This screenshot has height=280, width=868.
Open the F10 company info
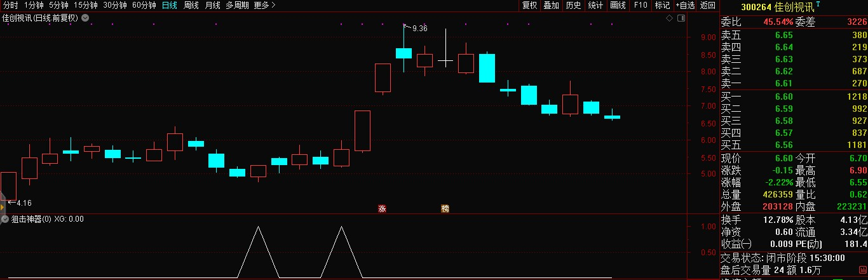(x=641, y=5)
